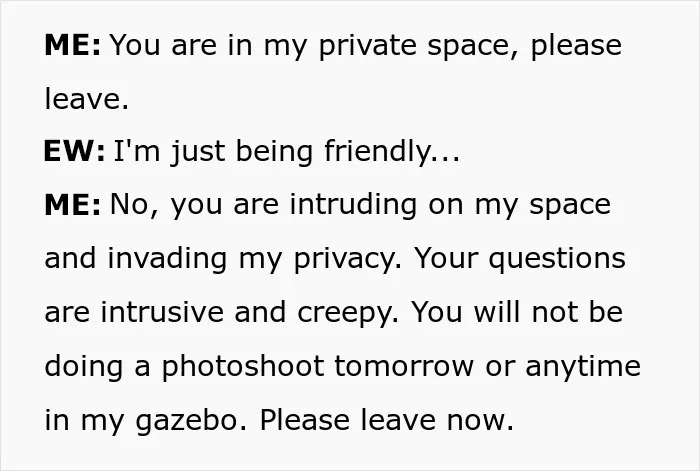The height and width of the screenshot is (471, 700).
Task: Click the first bold "ME:" speaker label
Action: 72,45
